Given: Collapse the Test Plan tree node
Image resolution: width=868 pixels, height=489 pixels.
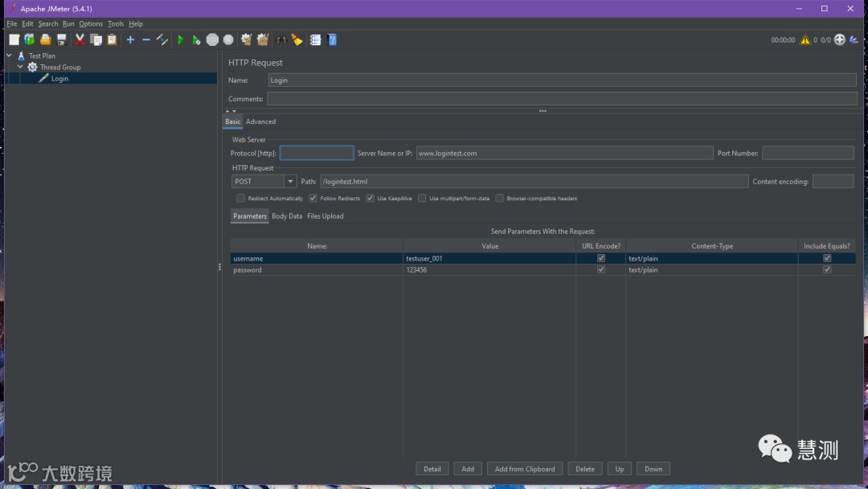Looking at the screenshot, I should click(x=10, y=55).
